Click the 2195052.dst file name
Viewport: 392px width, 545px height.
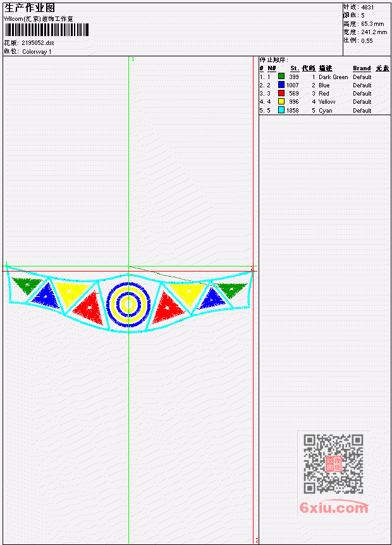point(38,43)
